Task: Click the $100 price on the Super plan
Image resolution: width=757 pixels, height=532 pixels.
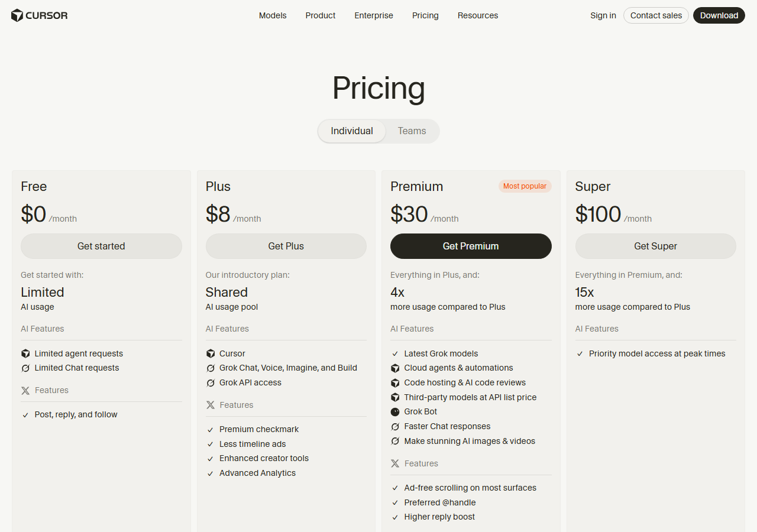Action: click(598, 214)
